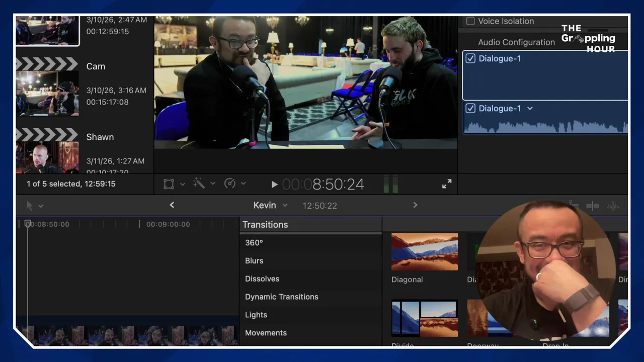644x362 pixels.
Task: Enter full screen viewer mode
Action: [x=447, y=184]
